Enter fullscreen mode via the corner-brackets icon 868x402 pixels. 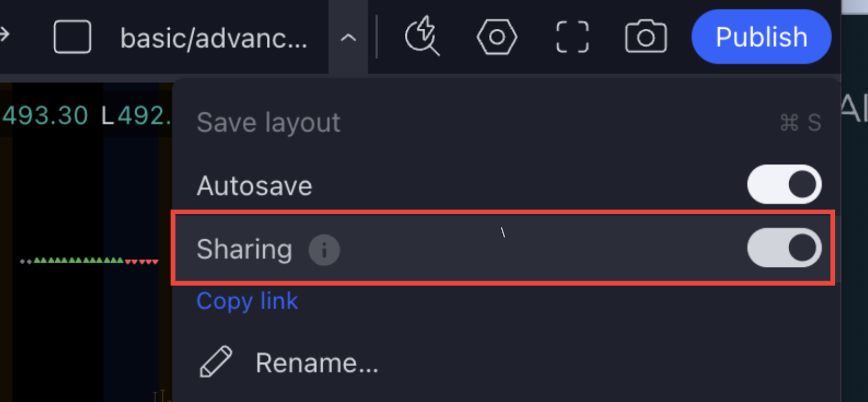coord(572,37)
